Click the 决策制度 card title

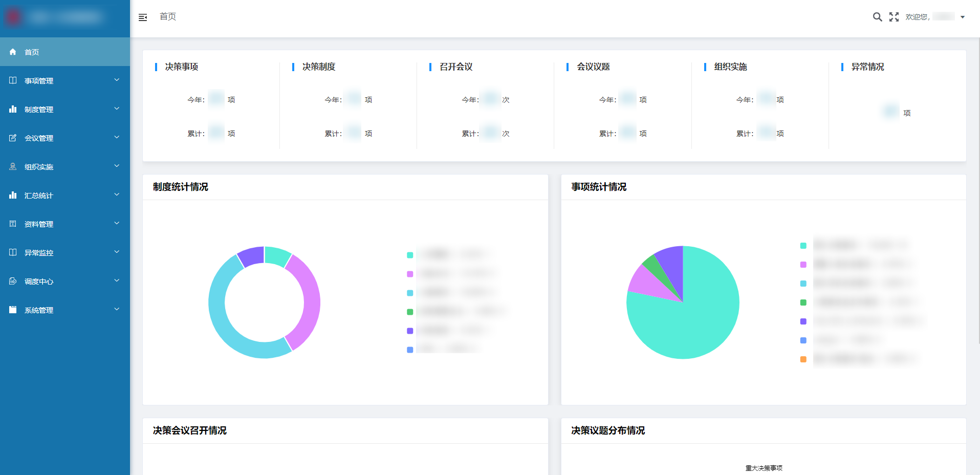coord(319,67)
